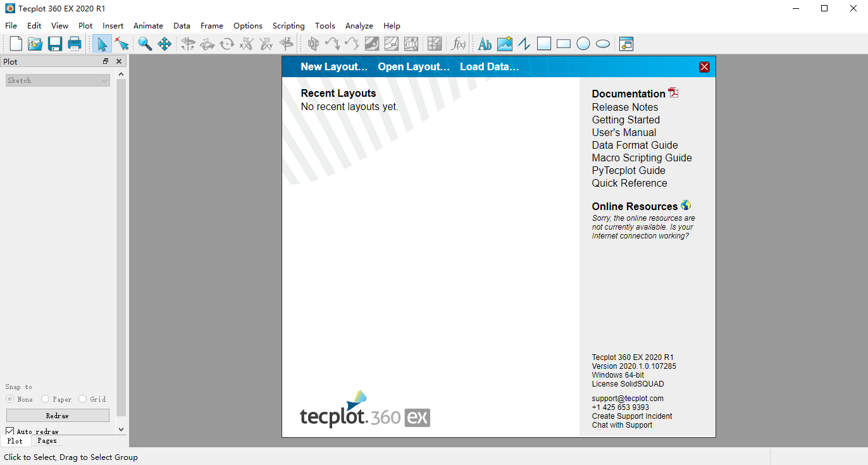Screen dimensions: 868x465
Task: Select the insert image tool
Action: 505,44
